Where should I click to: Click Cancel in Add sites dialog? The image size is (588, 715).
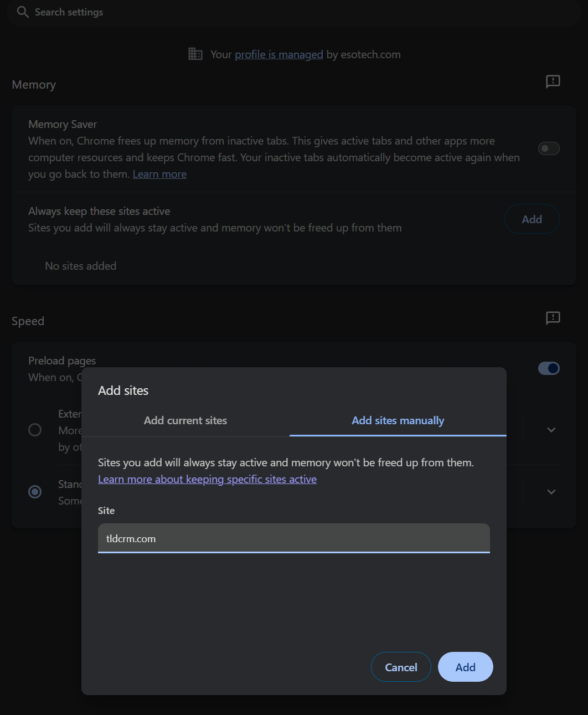401,667
